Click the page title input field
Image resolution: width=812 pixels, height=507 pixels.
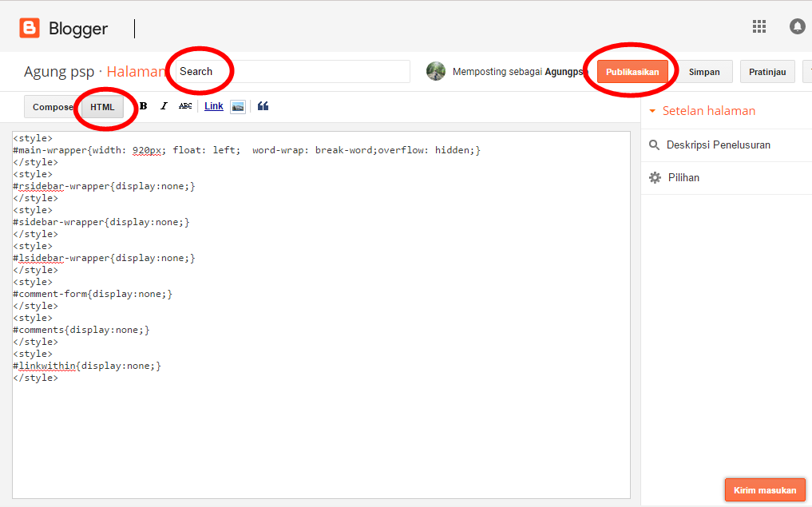click(x=292, y=72)
